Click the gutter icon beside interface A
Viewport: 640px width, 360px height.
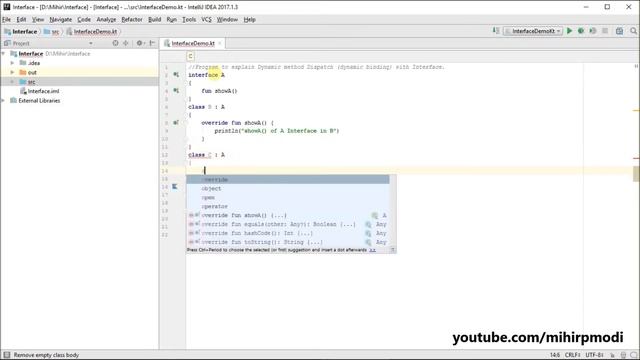[x=176, y=75]
